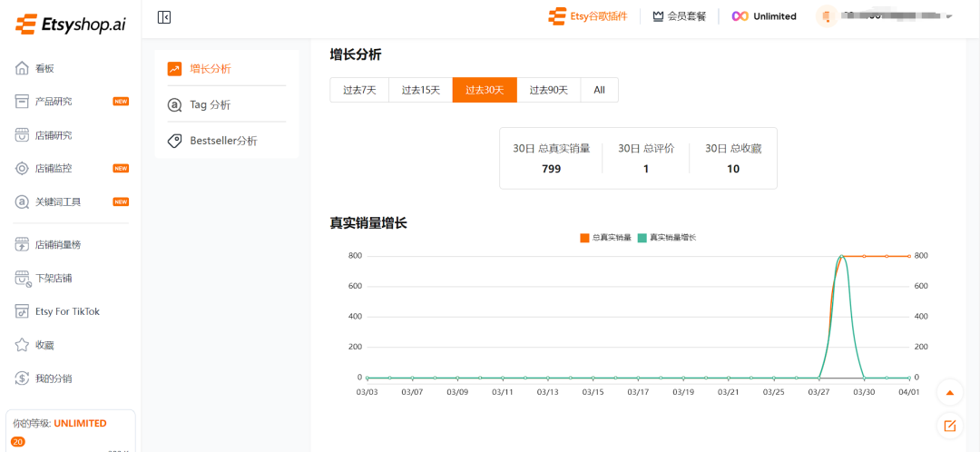Open Etsy谷歌插件 link text
The width and height of the screenshot is (980, 452).
(599, 16)
